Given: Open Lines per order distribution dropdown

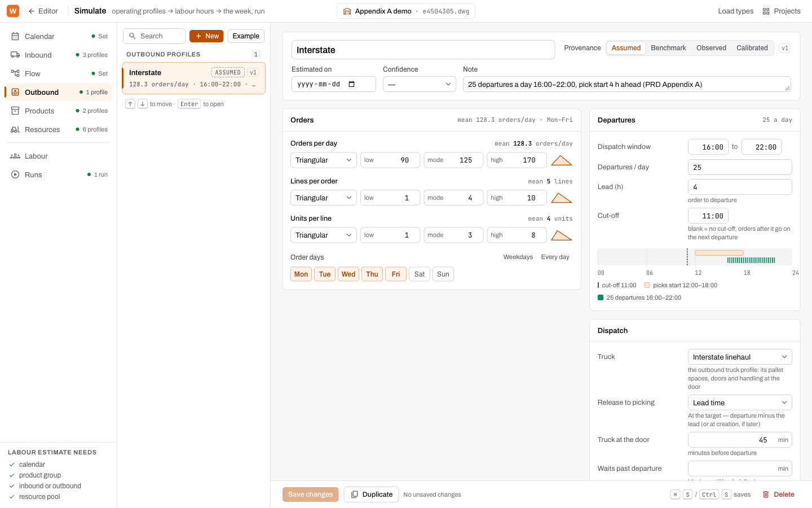Looking at the screenshot, I should [x=324, y=198].
